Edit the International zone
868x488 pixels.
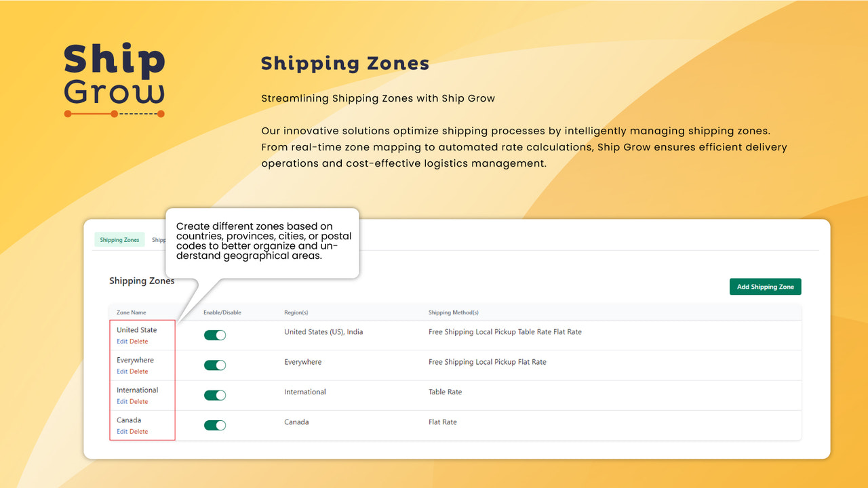click(123, 401)
